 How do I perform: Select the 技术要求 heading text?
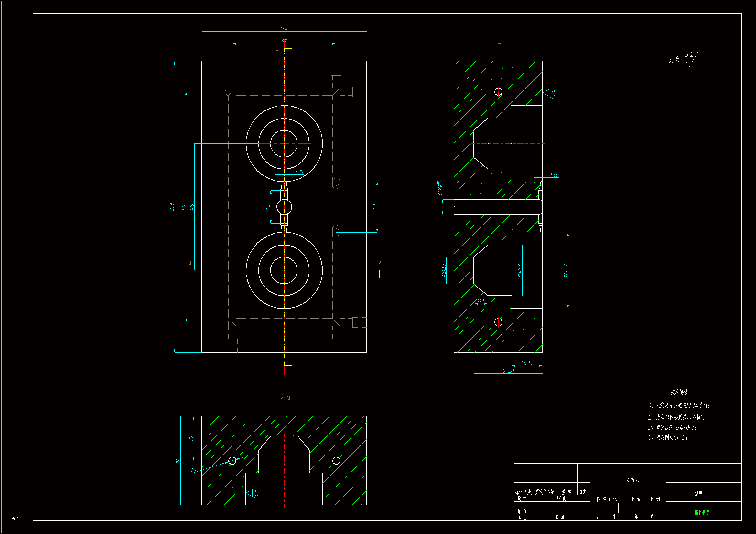click(679, 392)
